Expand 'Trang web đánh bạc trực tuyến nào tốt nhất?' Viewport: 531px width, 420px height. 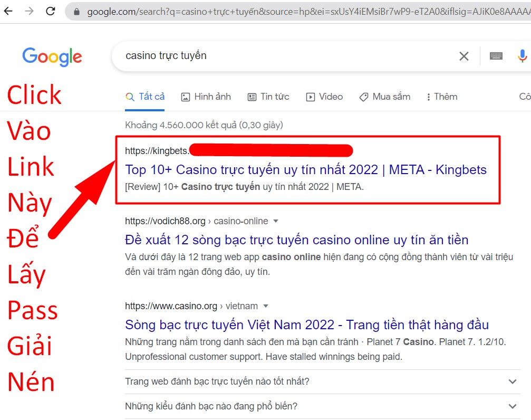(x=322, y=381)
